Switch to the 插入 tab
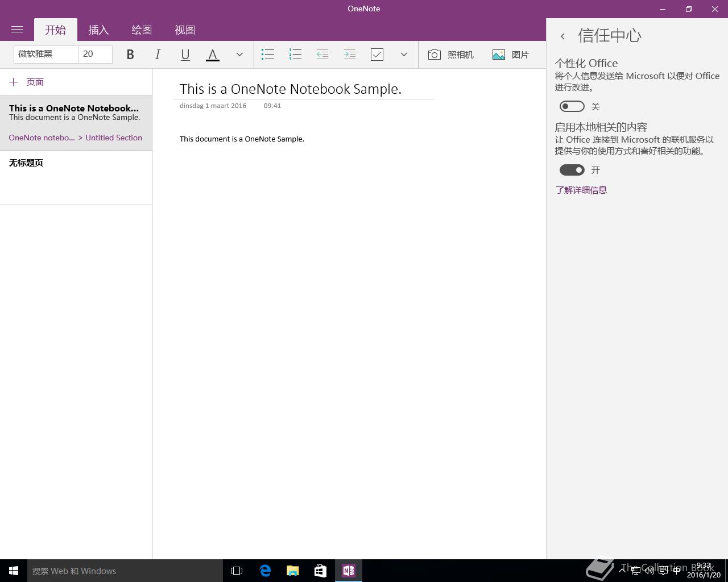 [x=98, y=30]
